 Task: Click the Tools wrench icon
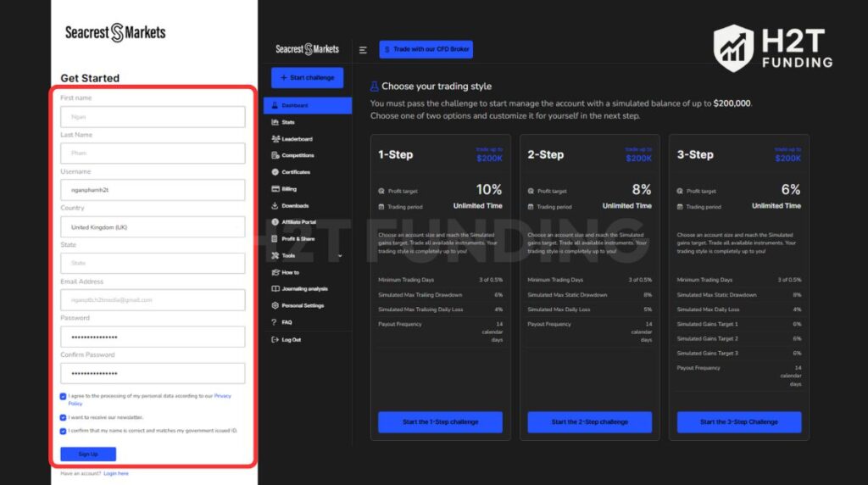click(x=275, y=255)
